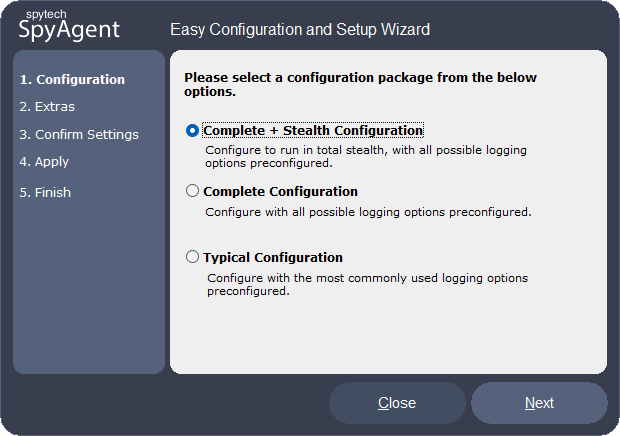Close the setup wizard with Close button
This screenshot has width=620, height=436.
pos(397,403)
